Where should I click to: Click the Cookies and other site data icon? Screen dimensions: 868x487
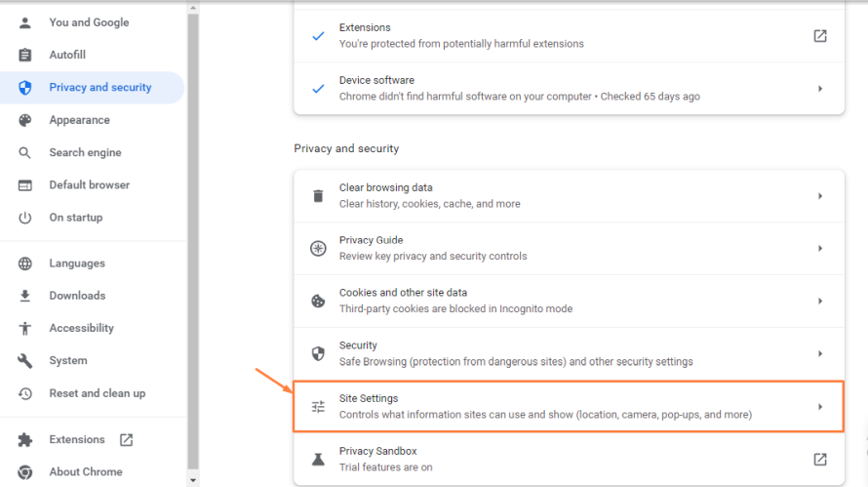tap(318, 301)
